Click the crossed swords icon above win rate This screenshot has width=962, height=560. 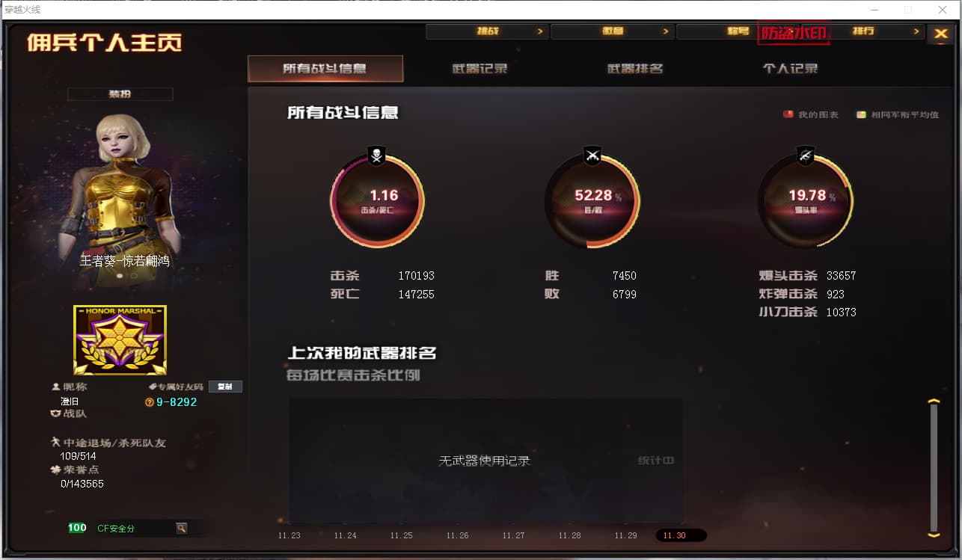point(592,156)
